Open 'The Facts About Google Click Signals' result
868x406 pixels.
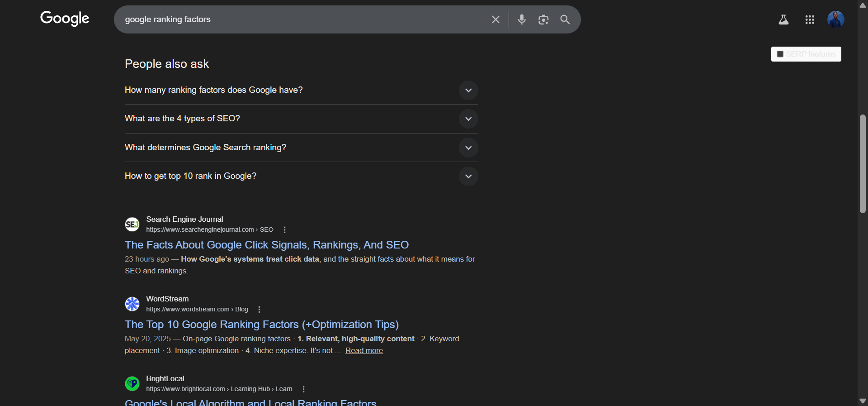267,245
